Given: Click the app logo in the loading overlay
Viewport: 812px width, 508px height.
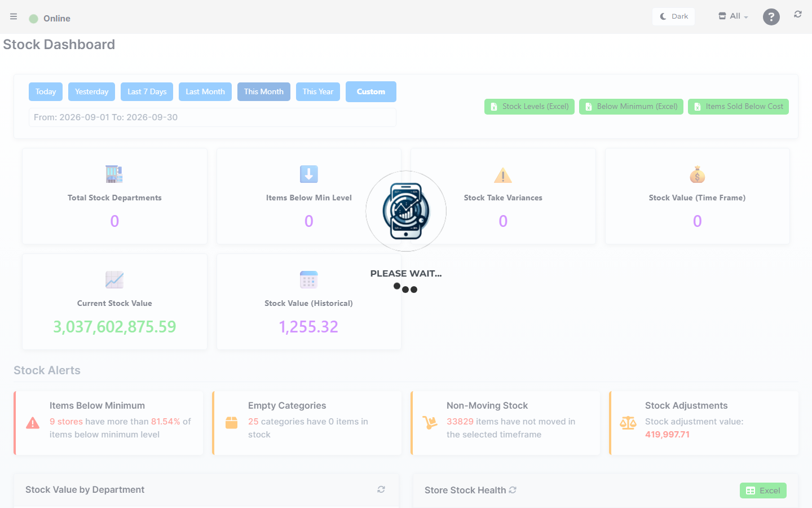Looking at the screenshot, I should coord(406,211).
